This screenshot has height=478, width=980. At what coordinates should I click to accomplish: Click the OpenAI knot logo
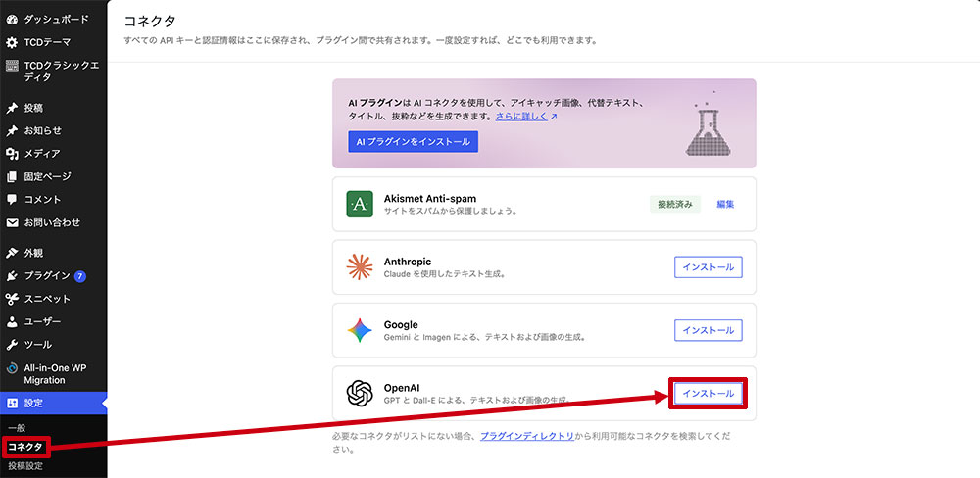360,394
